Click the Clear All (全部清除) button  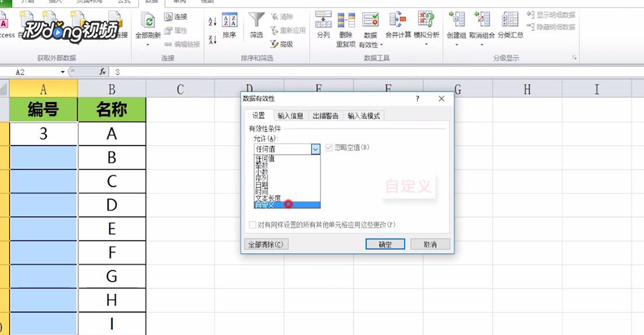click(x=266, y=245)
